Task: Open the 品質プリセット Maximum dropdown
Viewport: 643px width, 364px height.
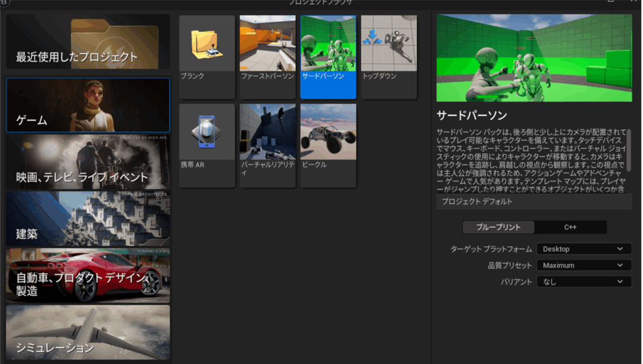Action: [x=584, y=265]
